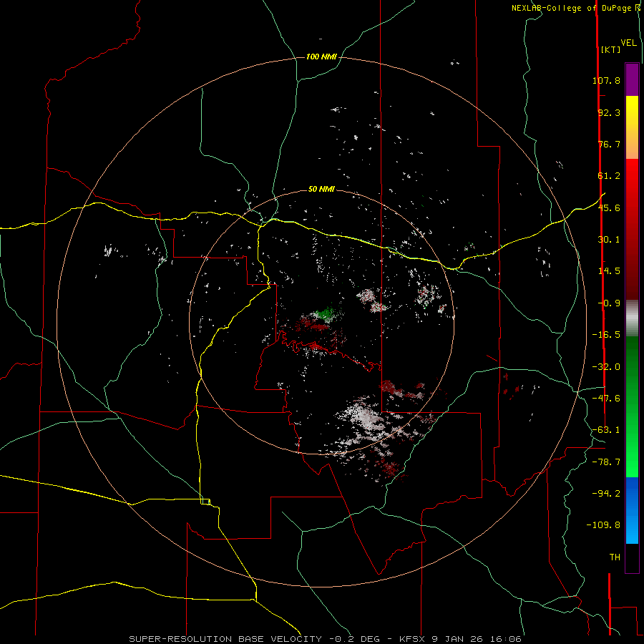644x644 pixels.
Task: Select the -32.0 legend value
Action: click(x=606, y=367)
